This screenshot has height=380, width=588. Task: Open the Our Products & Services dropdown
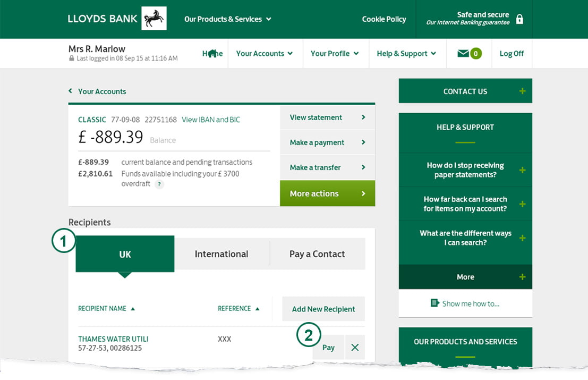227,19
